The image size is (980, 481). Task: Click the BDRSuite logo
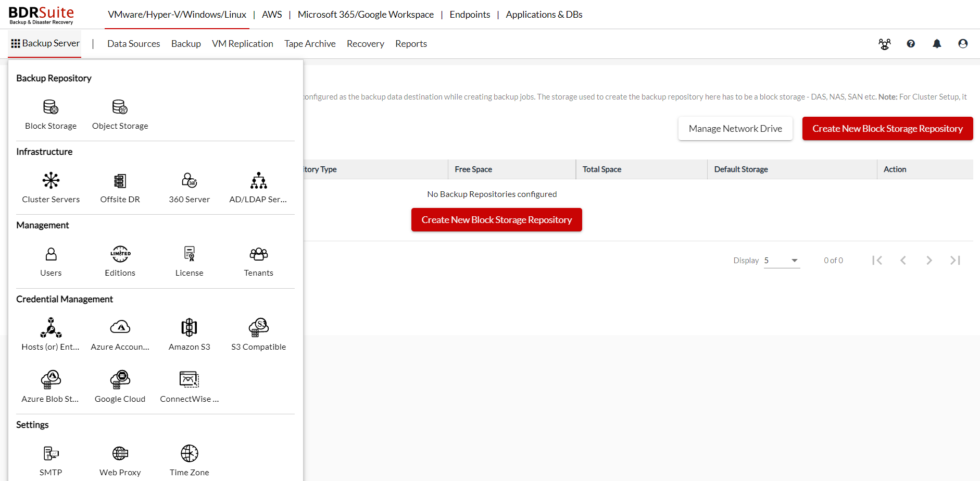42,15
